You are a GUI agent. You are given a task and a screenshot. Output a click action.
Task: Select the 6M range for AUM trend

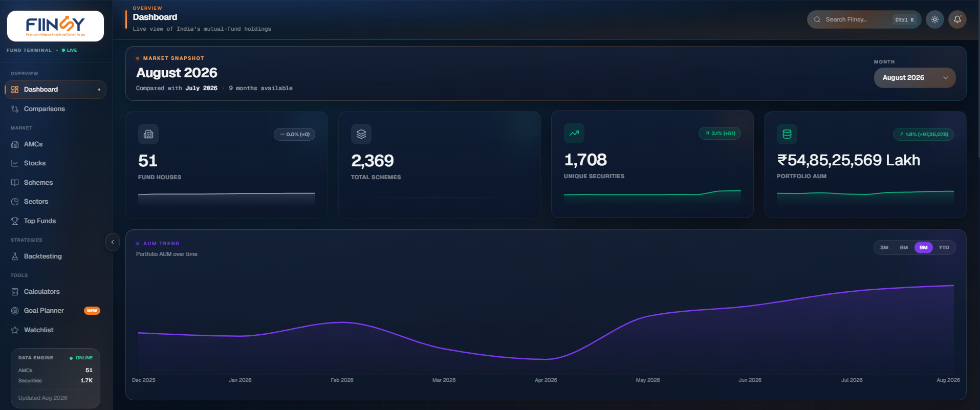[x=904, y=248]
